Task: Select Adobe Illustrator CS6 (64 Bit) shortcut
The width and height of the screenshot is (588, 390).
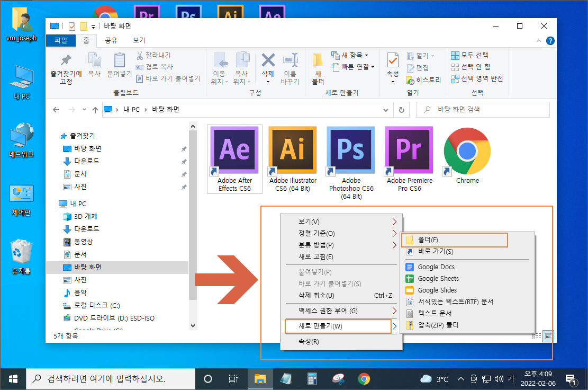Action: pos(293,159)
